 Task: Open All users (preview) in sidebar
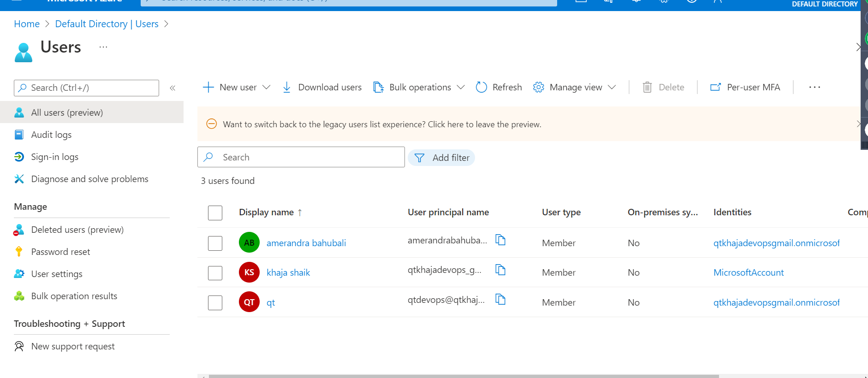coord(92,112)
